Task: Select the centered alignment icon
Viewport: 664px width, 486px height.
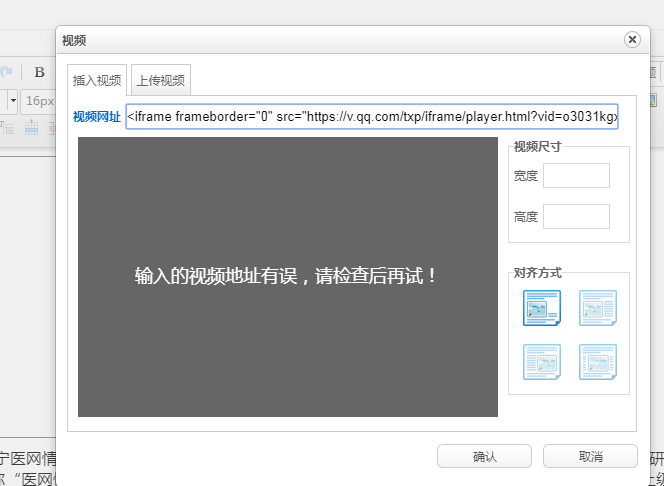Action: pos(598,362)
